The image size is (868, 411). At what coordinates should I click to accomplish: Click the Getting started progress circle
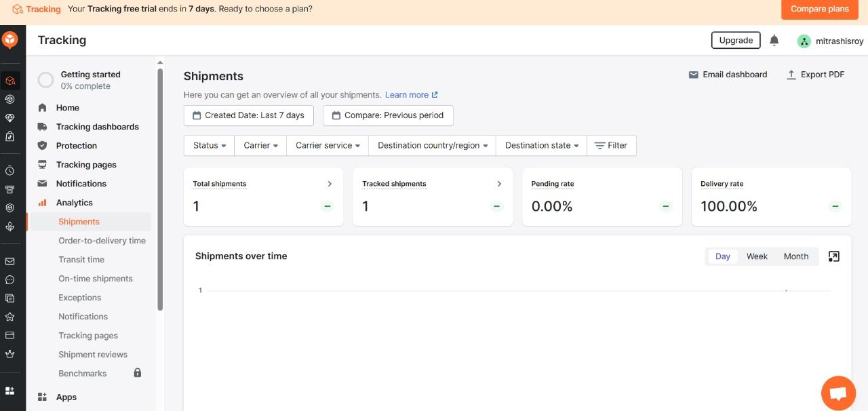click(45, 79)
